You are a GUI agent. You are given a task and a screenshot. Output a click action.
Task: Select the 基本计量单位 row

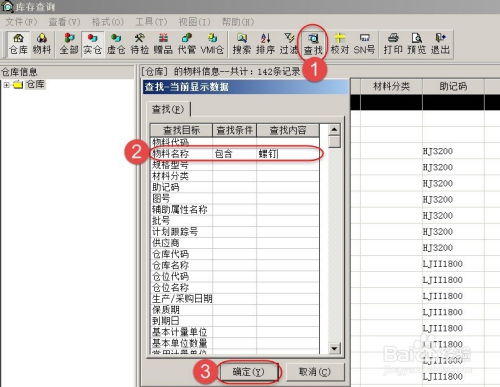(235, 332)
